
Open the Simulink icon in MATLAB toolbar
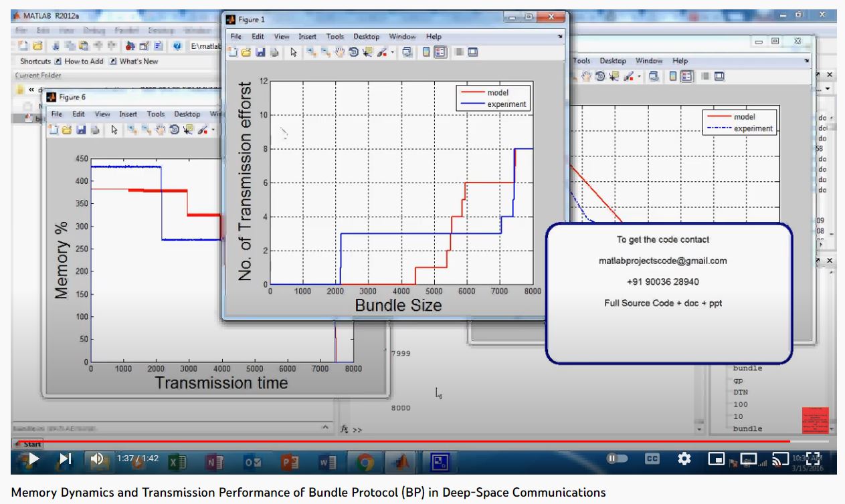pyautogui.click(x=129, y=46)
